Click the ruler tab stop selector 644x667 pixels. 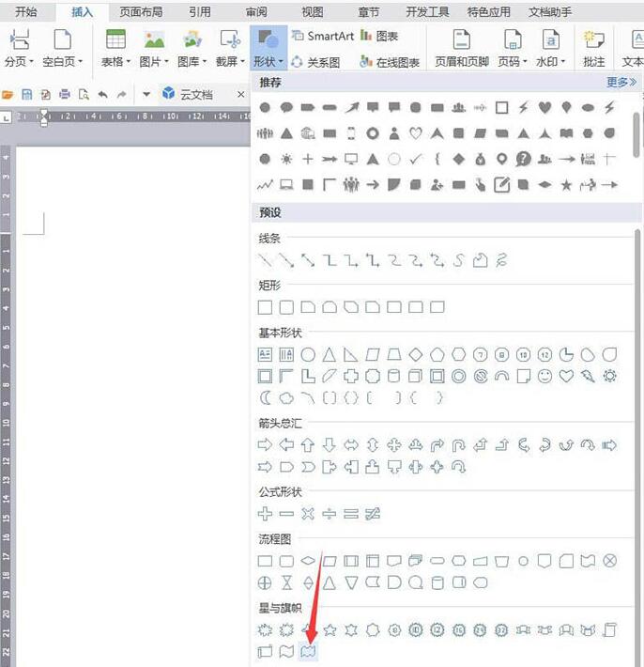pos(6,117)
